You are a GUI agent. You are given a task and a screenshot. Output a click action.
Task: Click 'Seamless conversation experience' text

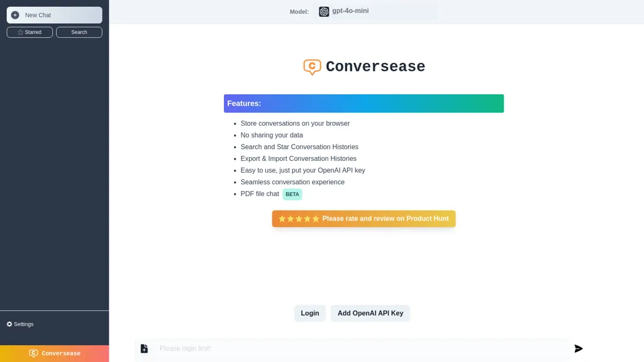tap(292, 182)
